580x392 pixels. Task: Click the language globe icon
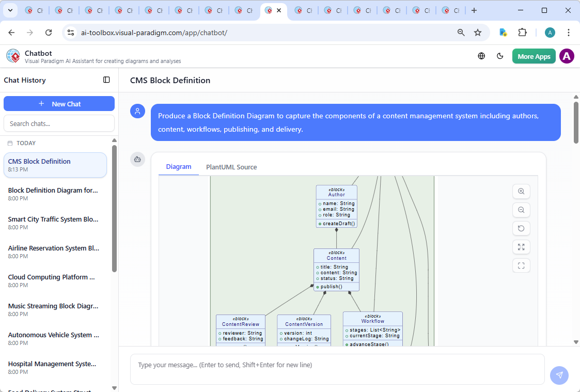tap(481, 56)
